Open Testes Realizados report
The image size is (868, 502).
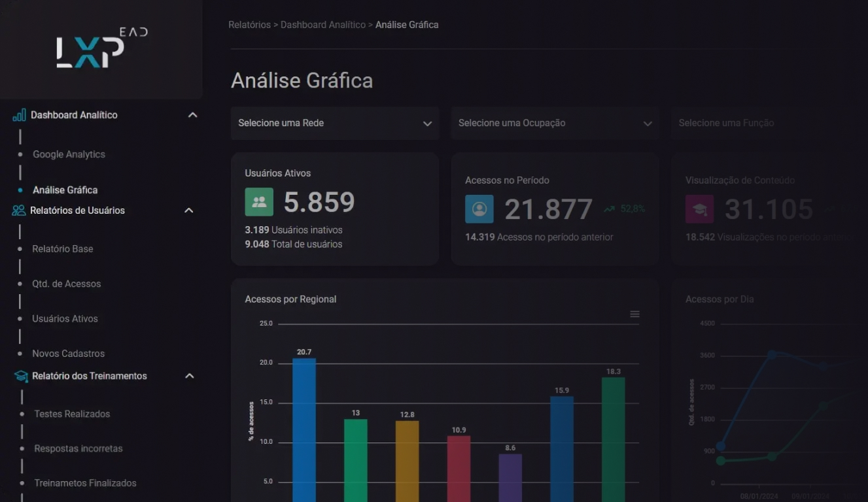pos(72,414)
